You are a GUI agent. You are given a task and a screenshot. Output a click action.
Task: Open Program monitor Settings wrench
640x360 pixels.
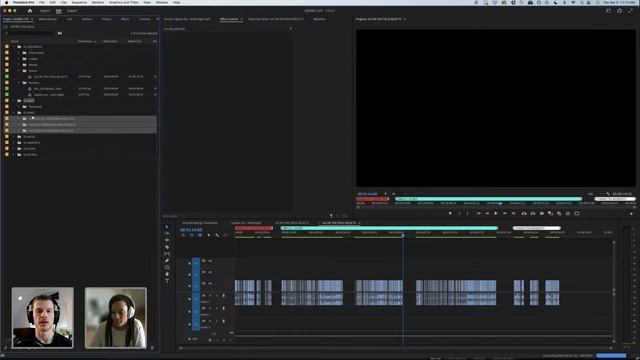[608, 194]
